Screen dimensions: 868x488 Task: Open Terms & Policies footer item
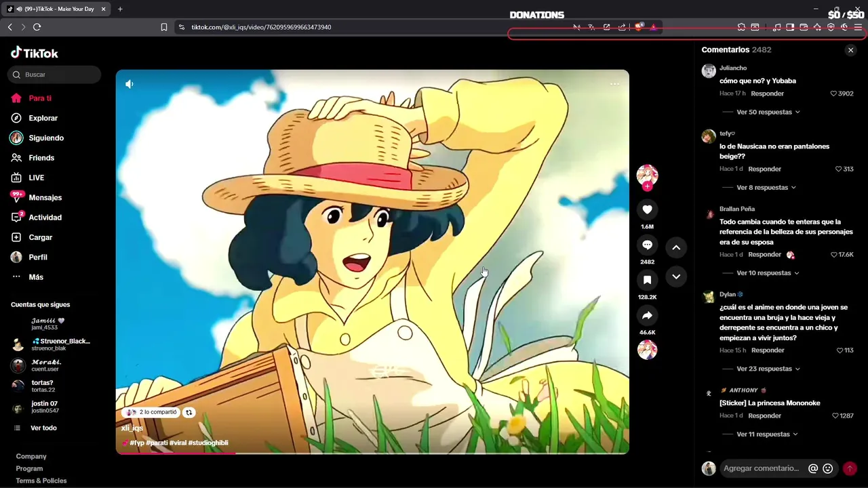[41, 481]
